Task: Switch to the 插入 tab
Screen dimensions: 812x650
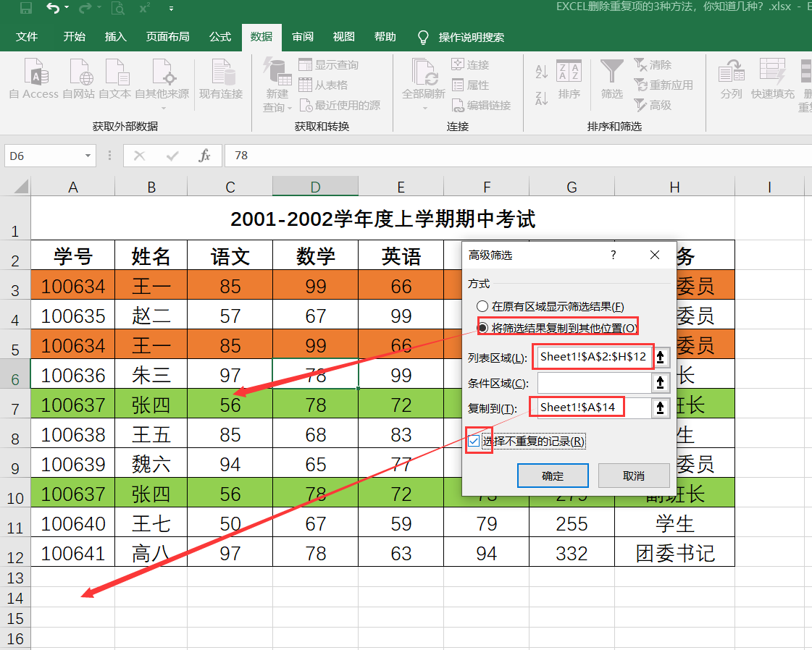Action: pyautogui.click(x=115, y=37)
